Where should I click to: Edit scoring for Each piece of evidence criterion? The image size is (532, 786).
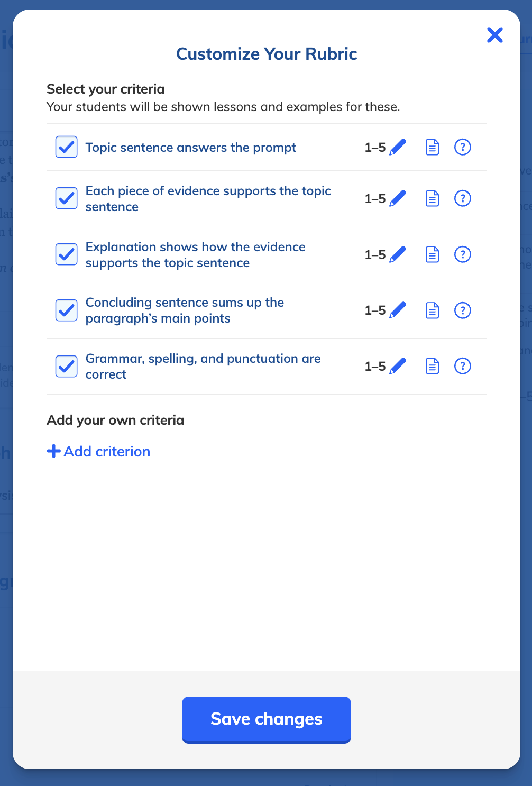pos(399,198)
